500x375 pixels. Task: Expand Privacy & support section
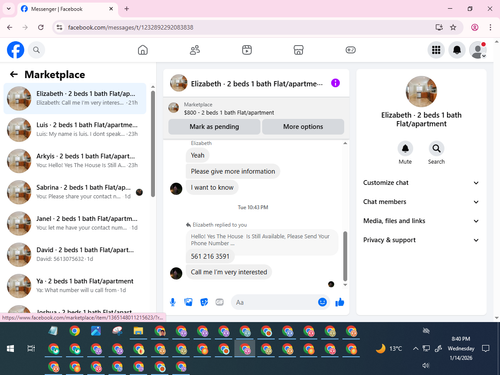pyautogui.click(x=421, y=240)
